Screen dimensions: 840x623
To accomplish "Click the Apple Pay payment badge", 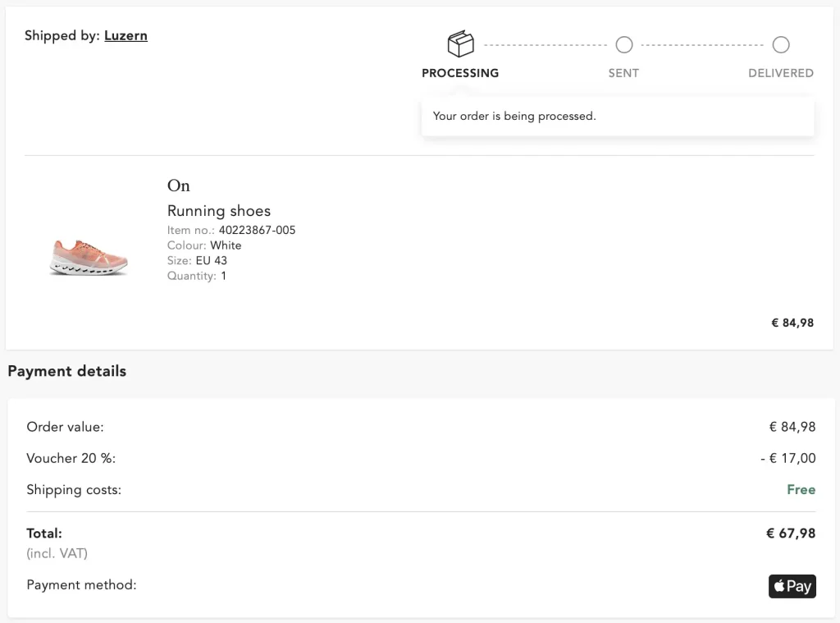I will pos(792,586).
